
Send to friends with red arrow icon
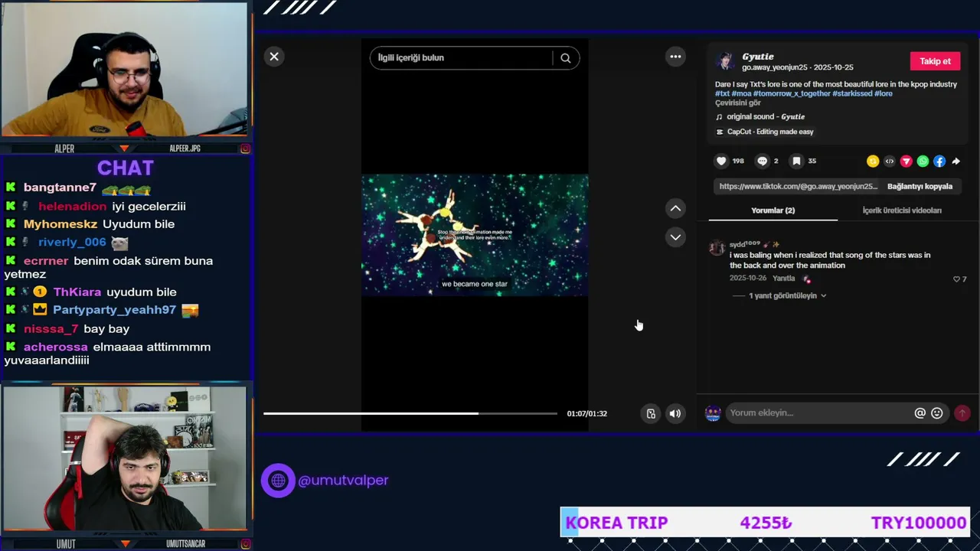pyautogui.click(x=906, y=161)
